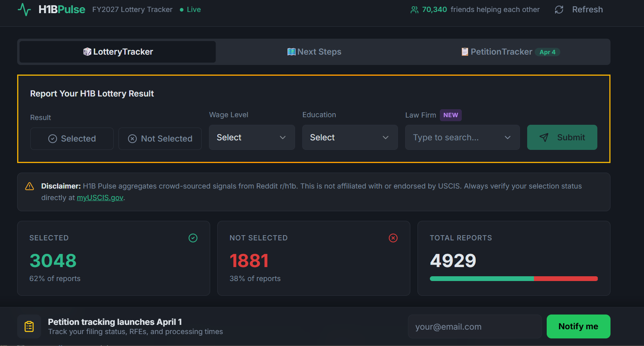Viewport: 644px width, 346px height.
Task: Click 'Report Your H1B Lottery Result' heading
Action: point(92,94)
